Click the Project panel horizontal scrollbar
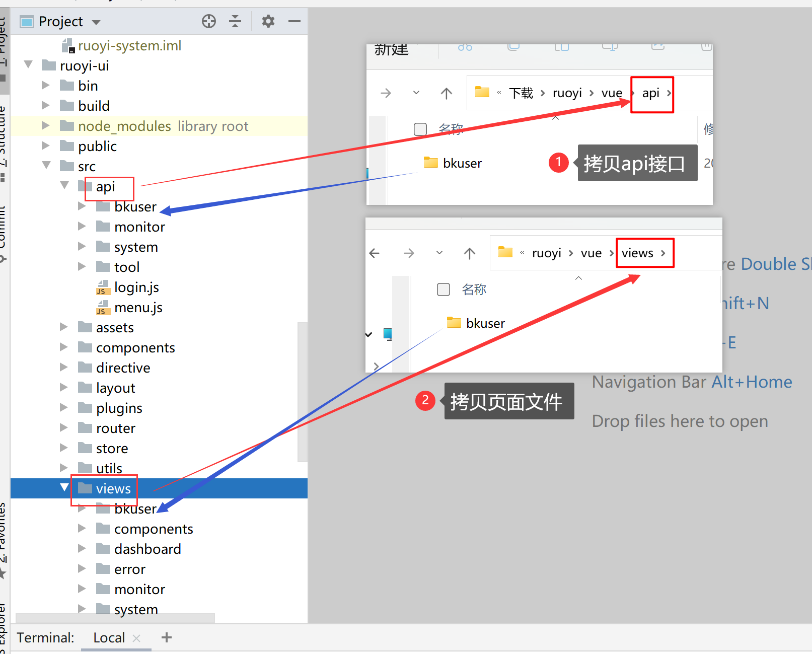This screenshot has height=654, width=812. [x=115, y=618]
